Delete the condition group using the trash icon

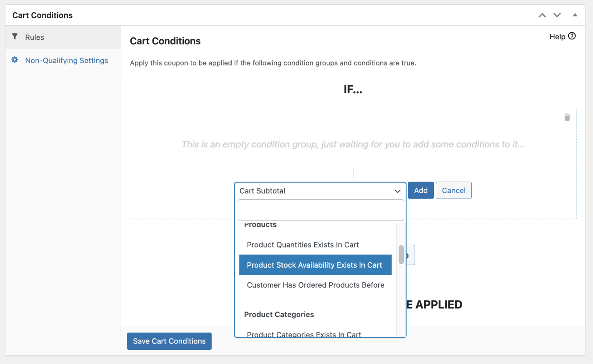click(567, 117)
